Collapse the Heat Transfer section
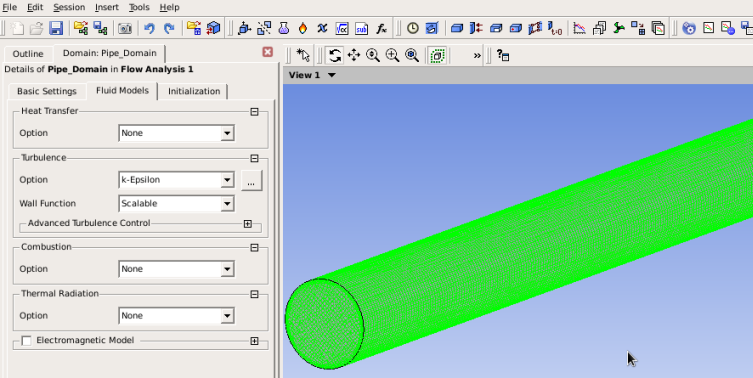The height and width of the screenshot is (378, 753). tap(255, 112)
